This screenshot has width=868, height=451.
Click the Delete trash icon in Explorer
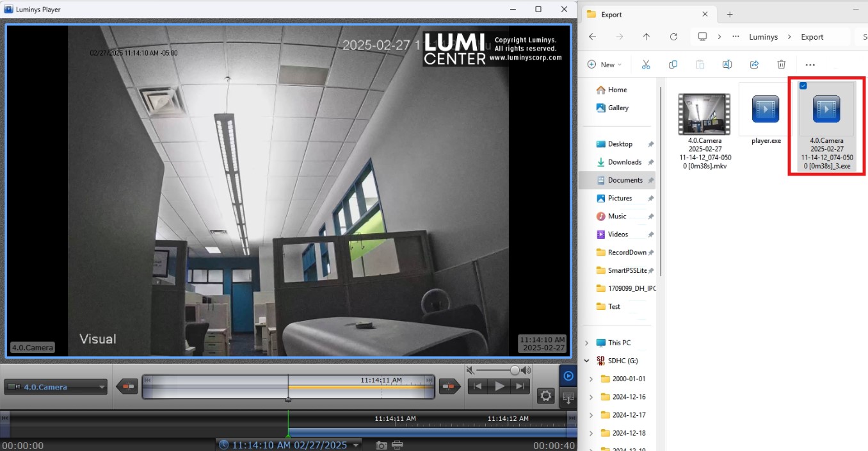tap(781, 65)
